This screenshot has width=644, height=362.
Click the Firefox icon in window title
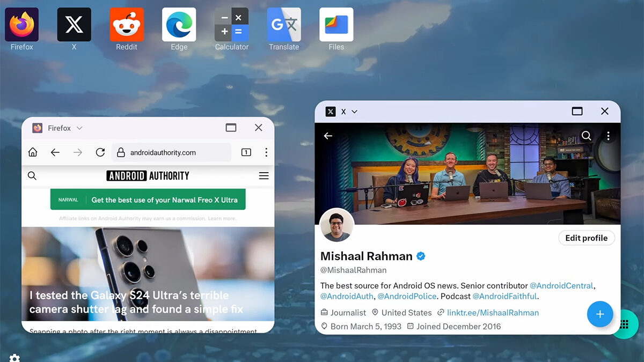(38, 128)
